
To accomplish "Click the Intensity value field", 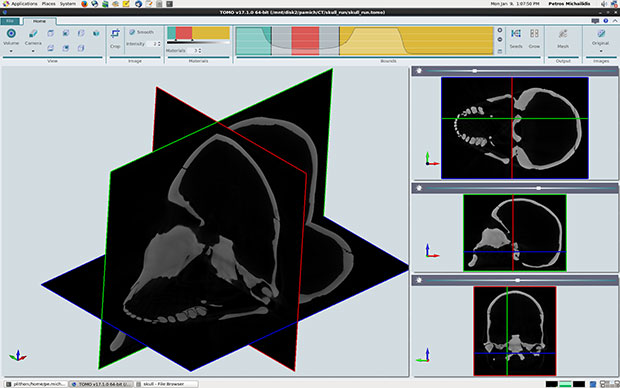I will click(x=152, y=44).
